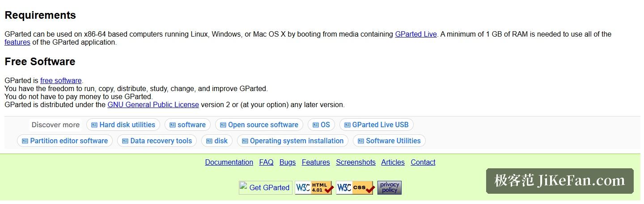Click the icon in the disk chip
Image resolution: width=644 pixels, height=204 pixels.
click(209, 141)
